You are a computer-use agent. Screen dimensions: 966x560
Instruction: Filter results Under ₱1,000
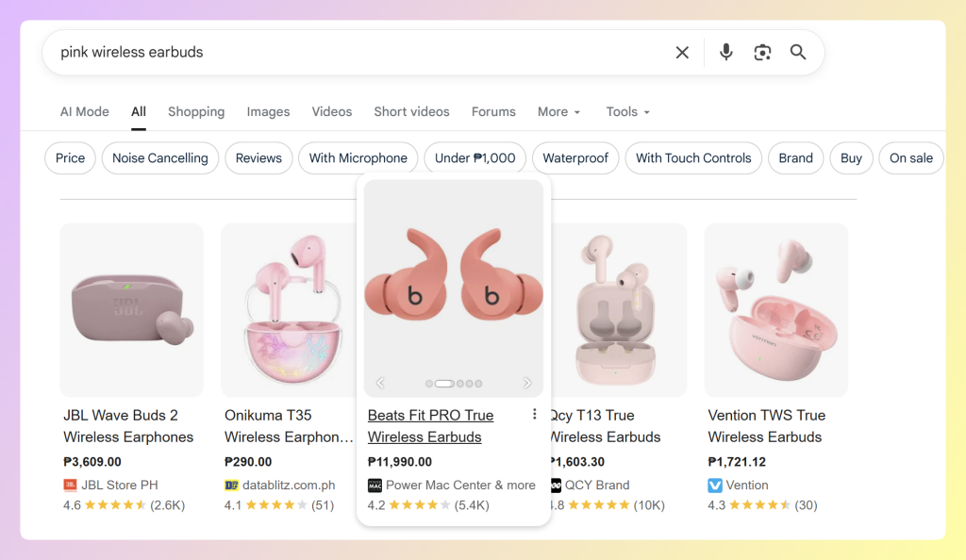(x=475, y=158)
